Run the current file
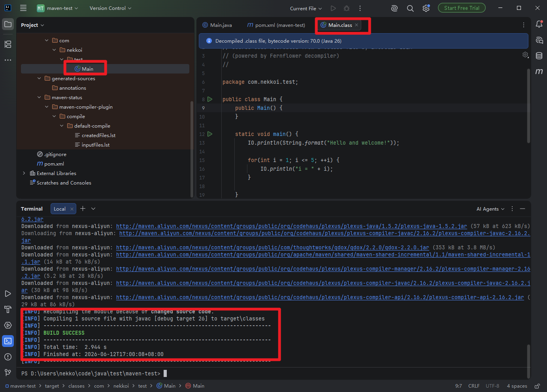Image resolution: width=547 pixels, height=392 pixels. (333, 8)
